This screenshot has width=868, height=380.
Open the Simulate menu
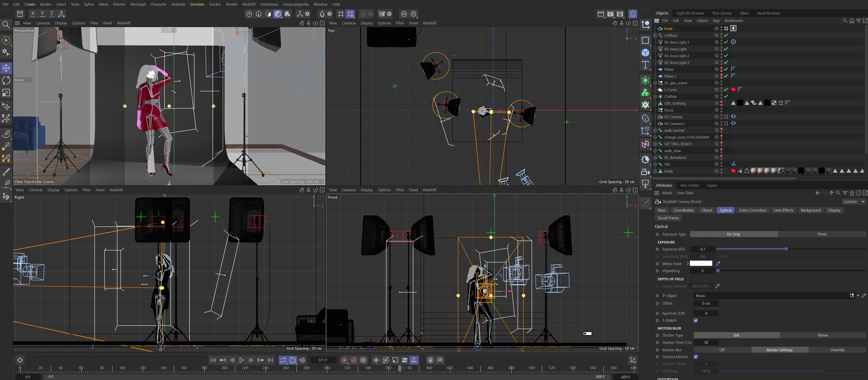click(197, 4)
